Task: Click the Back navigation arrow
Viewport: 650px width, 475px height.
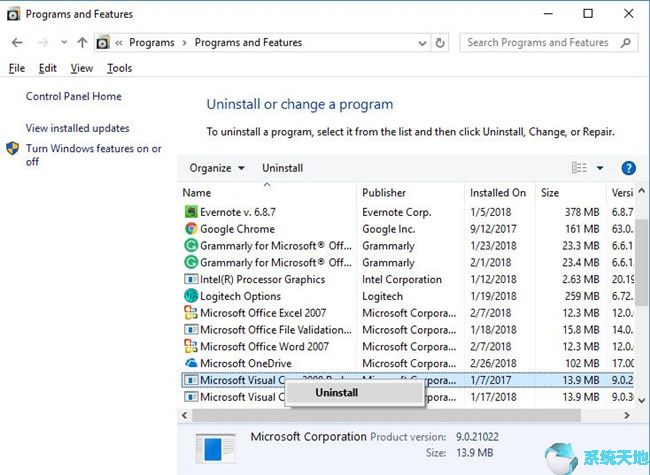Action: tap(17, 42)
